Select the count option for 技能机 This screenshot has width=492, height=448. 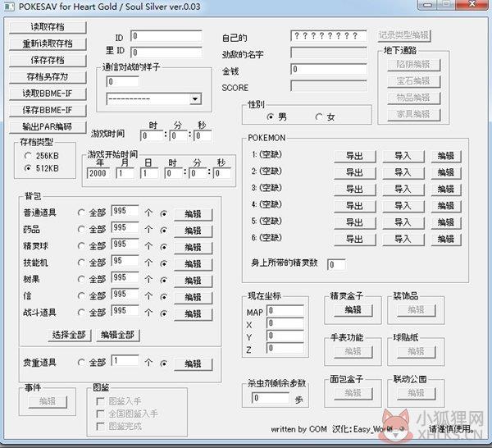163,263
